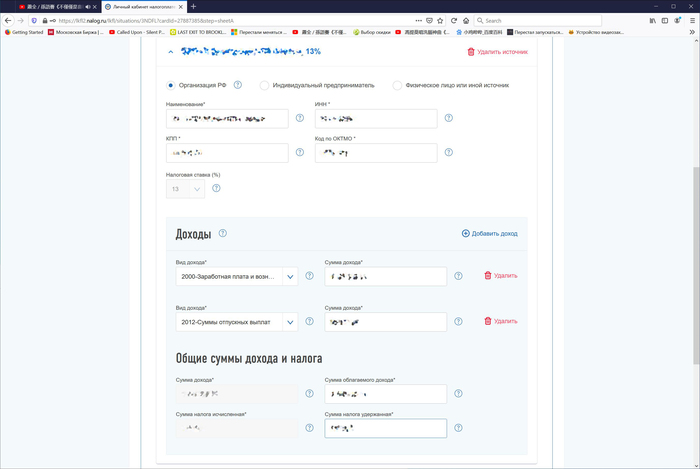Show more bookmarks overflow chevron
Image resolution: width=700 pixels, height=469 pixels.
click(x=692, y=32)
